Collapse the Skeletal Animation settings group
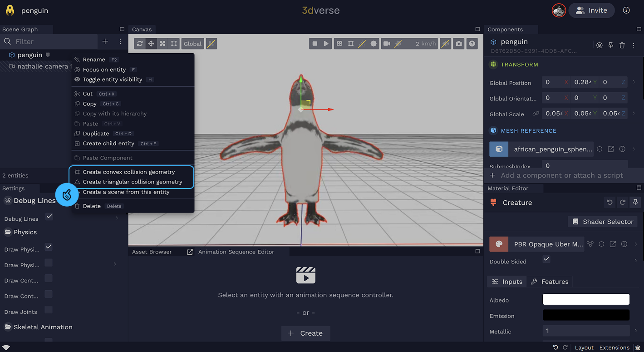Image resolution: width=644 pixels, height=352 pixels. 38,327
